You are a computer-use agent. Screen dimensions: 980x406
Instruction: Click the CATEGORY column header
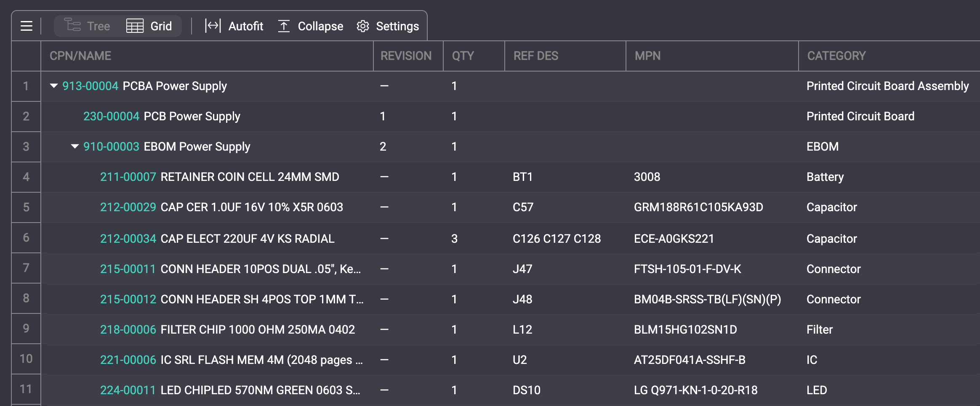(836, 56)
